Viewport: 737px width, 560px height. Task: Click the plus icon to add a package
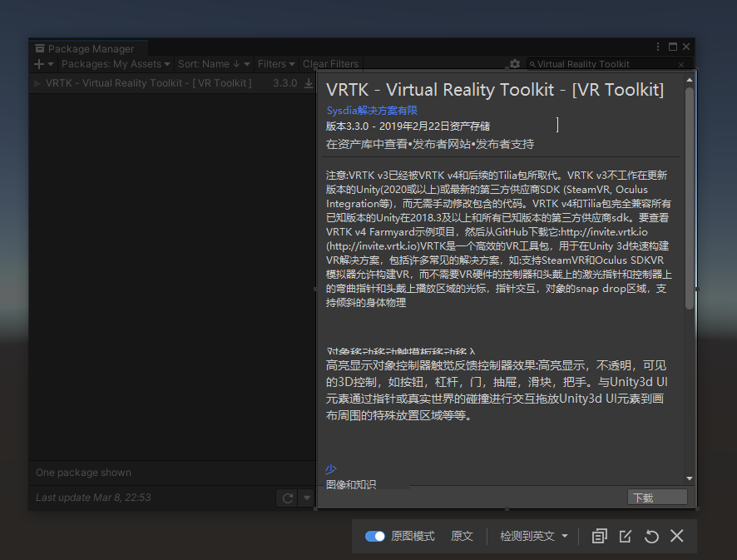39,64
